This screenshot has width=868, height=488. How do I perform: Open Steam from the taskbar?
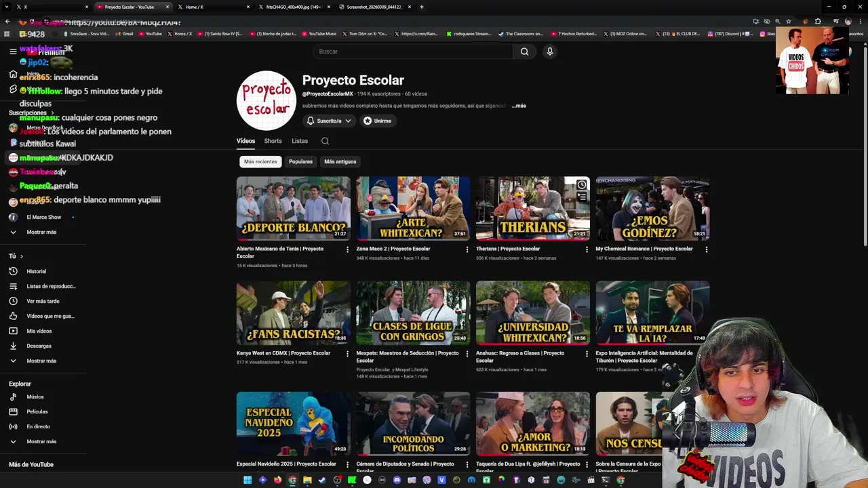tap(322, 480)
